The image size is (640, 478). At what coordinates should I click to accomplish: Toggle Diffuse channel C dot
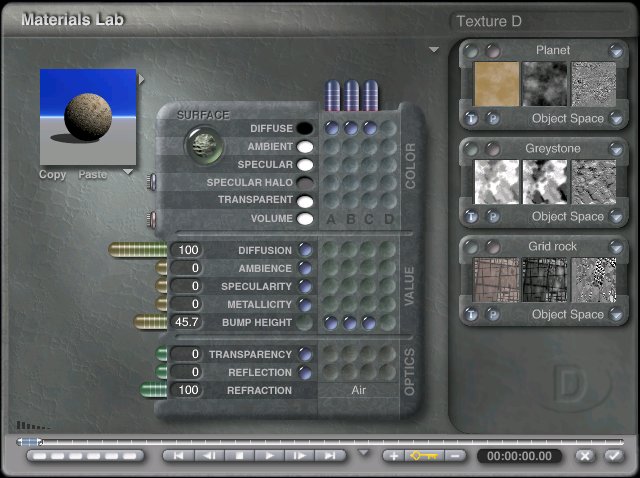tap(370, 128)
